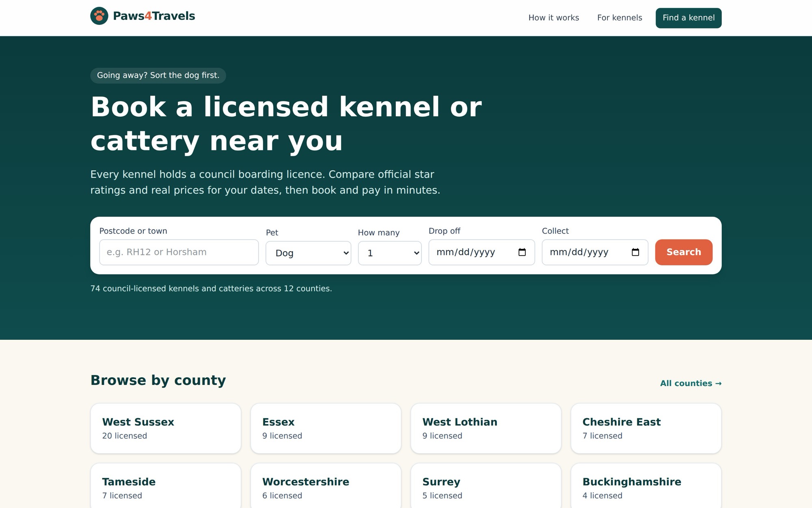The image size is (812, 508).
Task: Choose the Buckinghamshire county card
Action: pos(646,486)
